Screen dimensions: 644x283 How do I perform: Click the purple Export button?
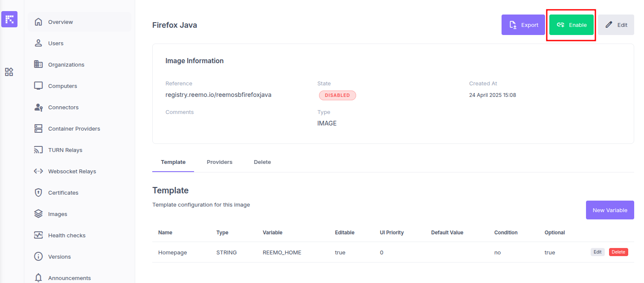[523, 25]
